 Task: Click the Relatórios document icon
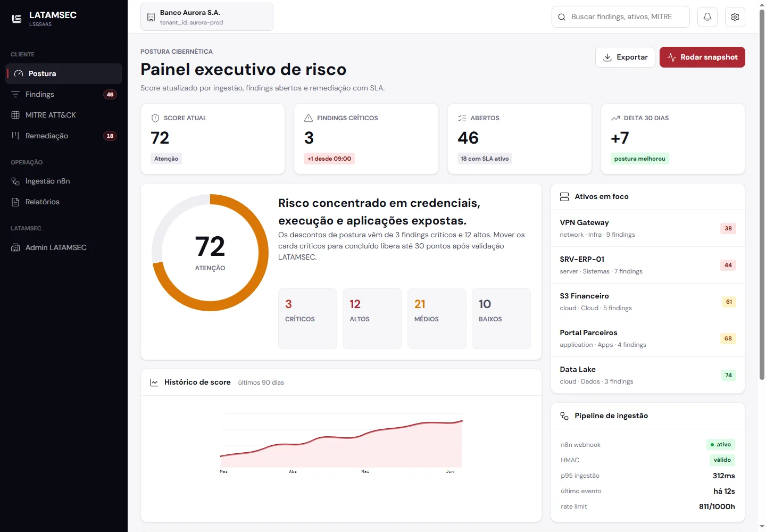click(15, 202)
